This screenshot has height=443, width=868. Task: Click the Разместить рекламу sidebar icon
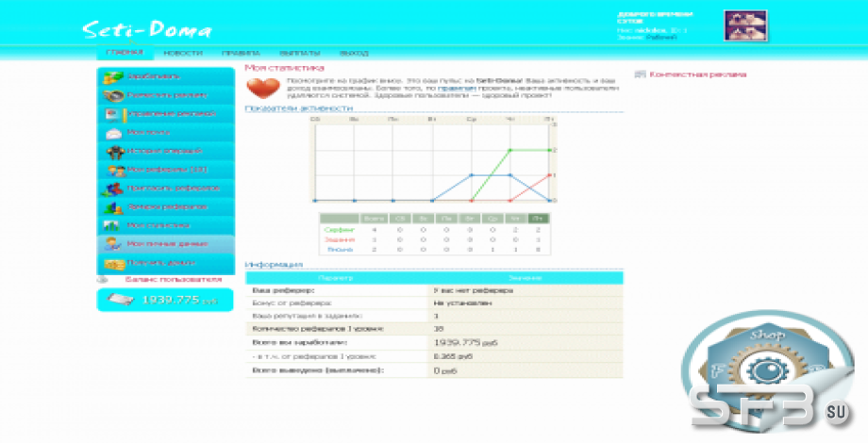pos(113,96)
